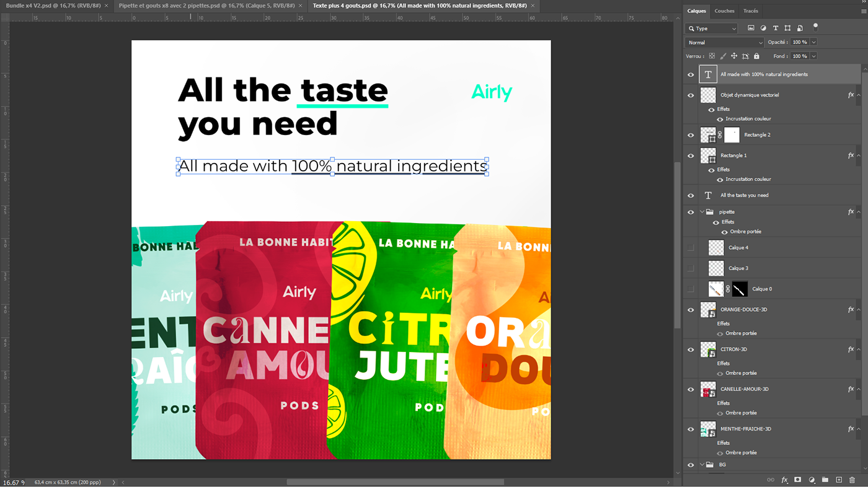Open the Add layer style fx menu
The image size is (868, 487).
tap(784, 480)
